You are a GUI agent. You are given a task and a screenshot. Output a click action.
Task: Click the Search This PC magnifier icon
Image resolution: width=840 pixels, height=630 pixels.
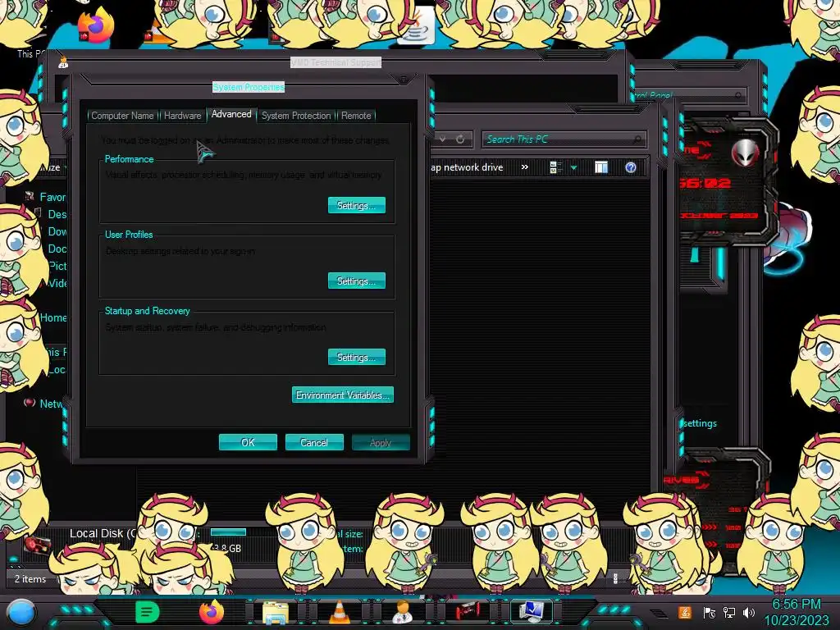(x=637, y=139)
